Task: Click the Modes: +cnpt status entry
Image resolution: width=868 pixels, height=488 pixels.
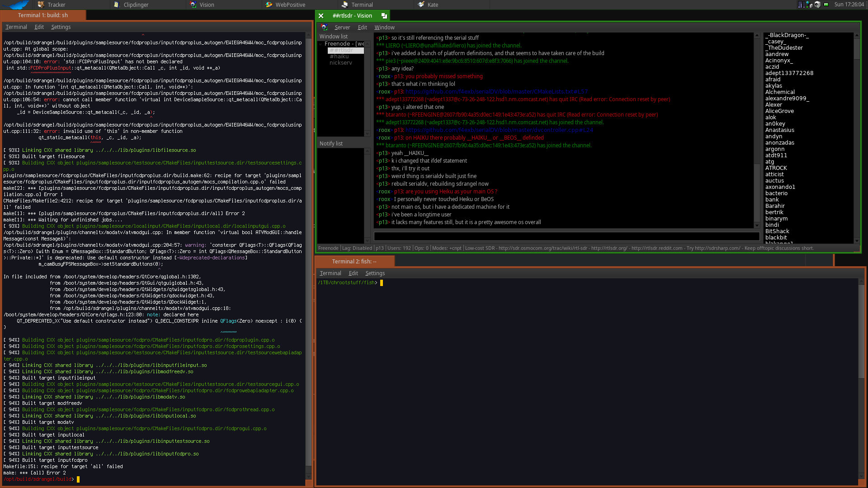Action: pos(447,248)
